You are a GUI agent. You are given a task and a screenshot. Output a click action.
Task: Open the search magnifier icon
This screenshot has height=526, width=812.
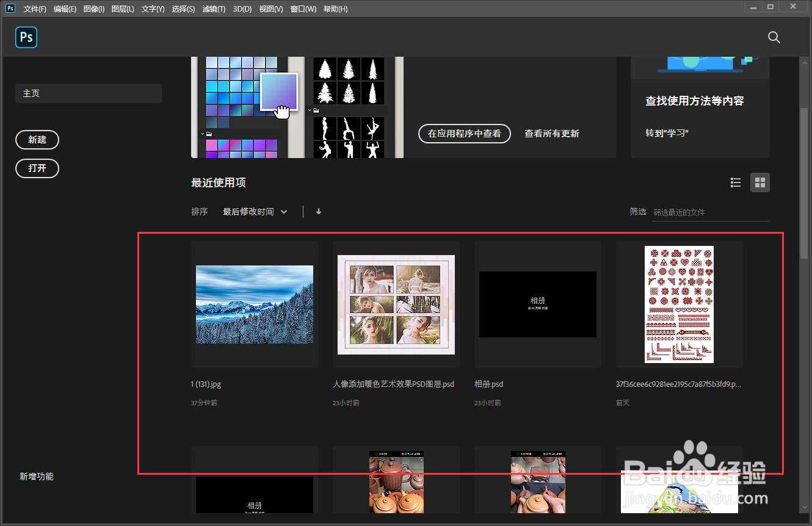click(774, 37)
